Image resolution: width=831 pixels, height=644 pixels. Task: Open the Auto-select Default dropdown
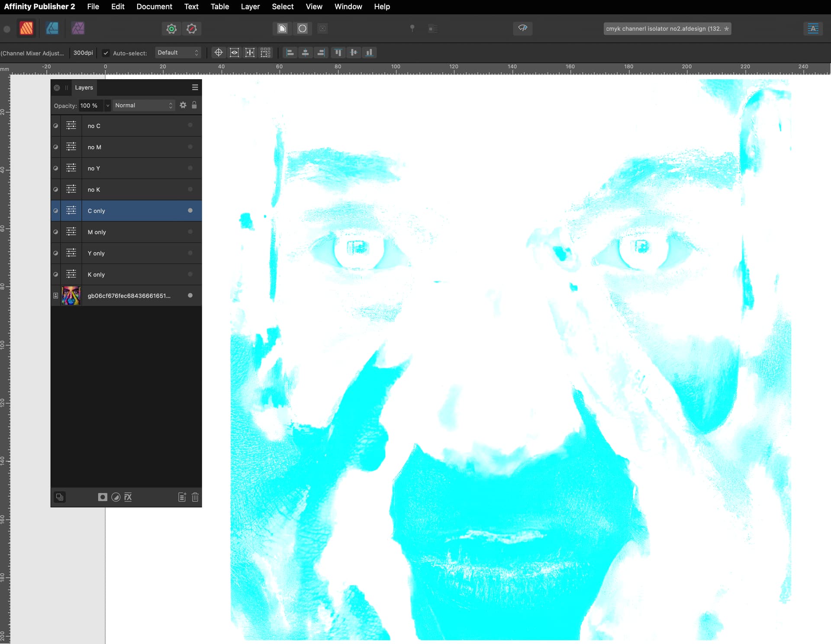[178, 52]
